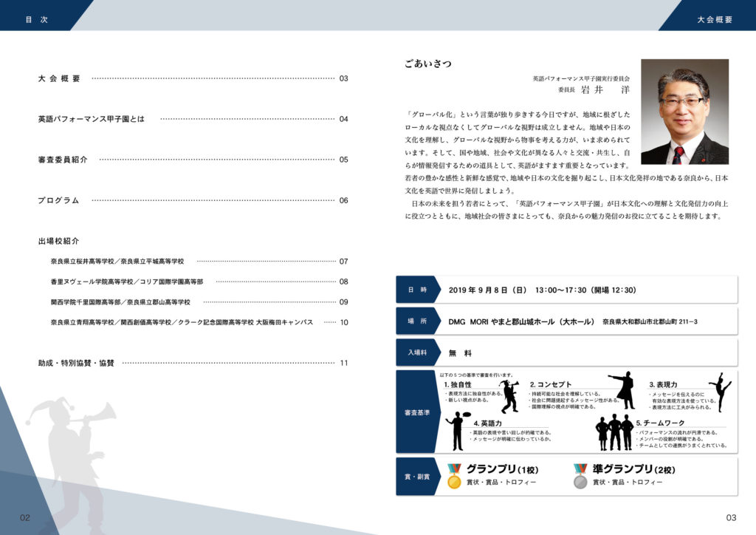Select 英語パフォーマンス甲子園とは contents entry
The height and width of the screenshot is (535, 756).
click(x=193, y=119)
